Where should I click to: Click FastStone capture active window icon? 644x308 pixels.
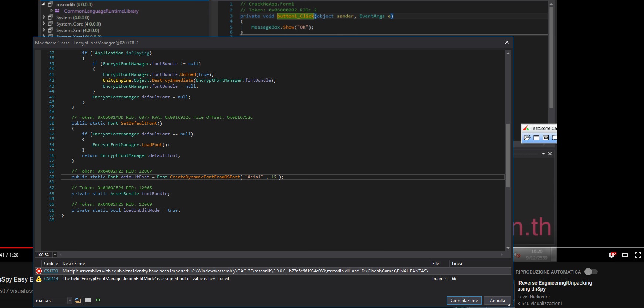(536, 137)
